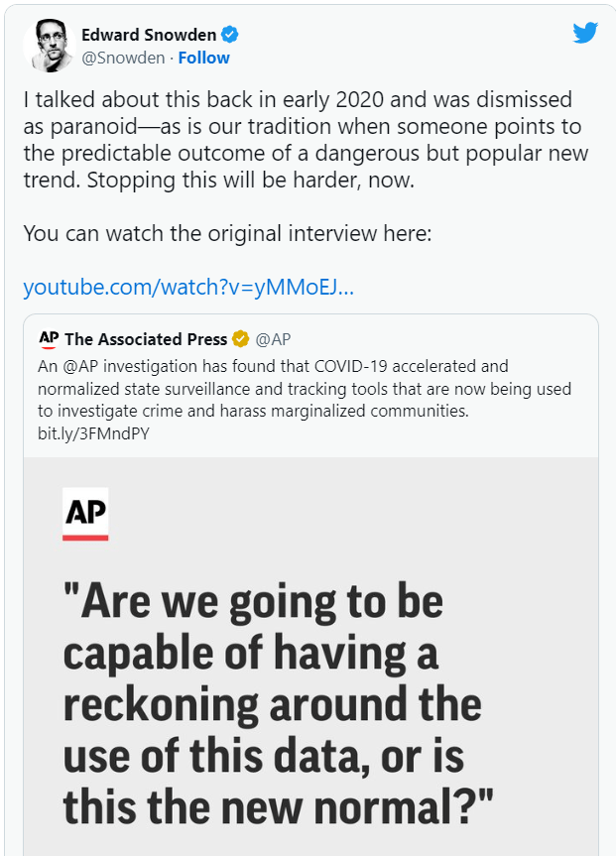Open the youtube.com/watch interview link
Screen dimensions: 616x856
click(188, 288)
